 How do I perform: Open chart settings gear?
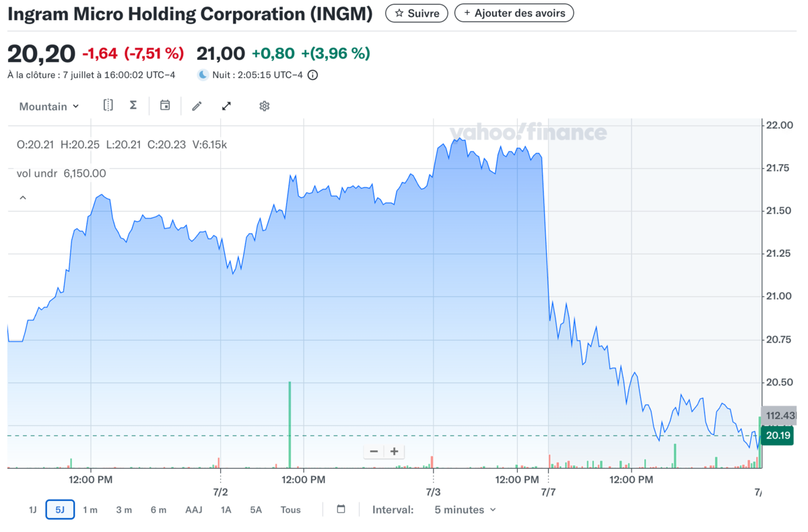[x=265, y=106]
